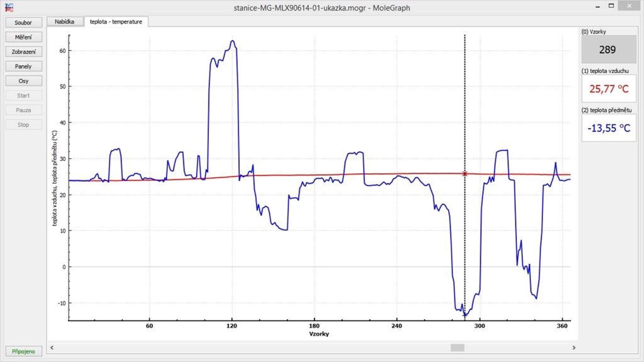This screenshot has height=362, width=644.
Task: Click the x-axis tick label 300
Action: 479,326
